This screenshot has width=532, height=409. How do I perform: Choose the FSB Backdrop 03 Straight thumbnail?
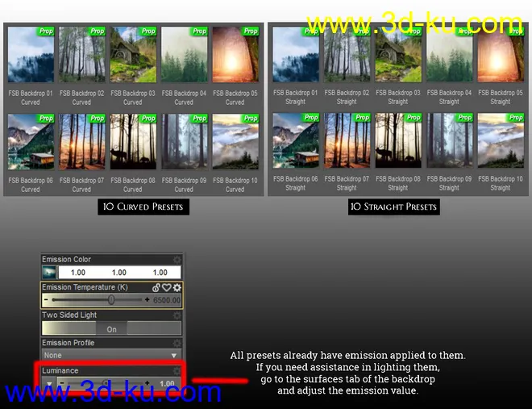click(x=397, y=56)
